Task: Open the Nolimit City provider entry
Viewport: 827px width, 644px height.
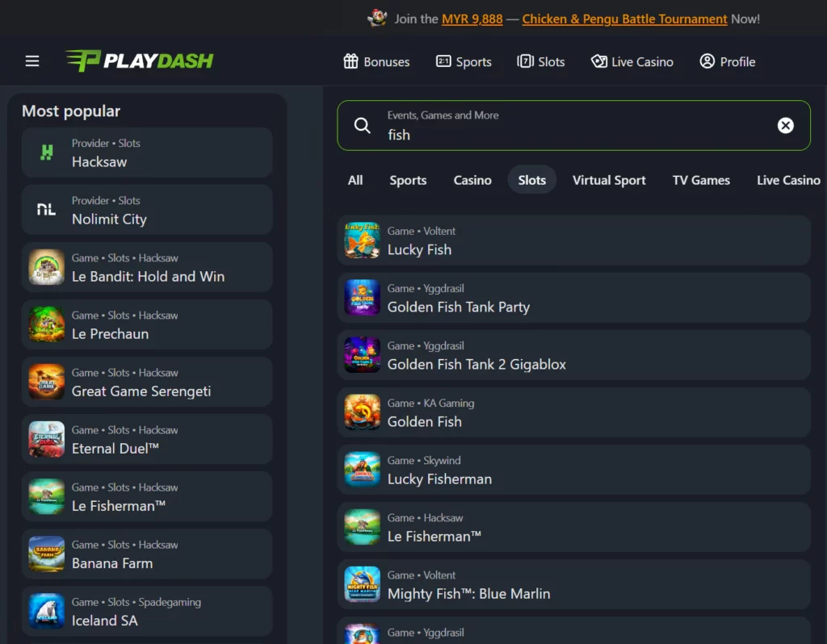Action: (x=147, y=210)
